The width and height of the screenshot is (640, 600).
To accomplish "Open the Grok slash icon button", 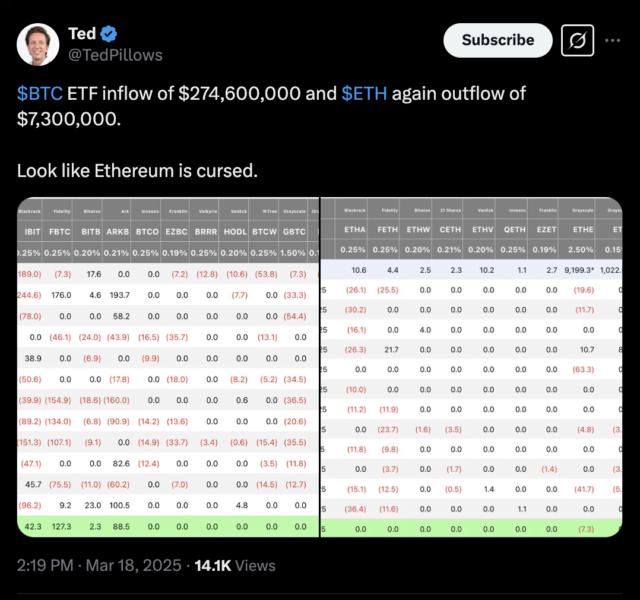I will tap(578, 40).
